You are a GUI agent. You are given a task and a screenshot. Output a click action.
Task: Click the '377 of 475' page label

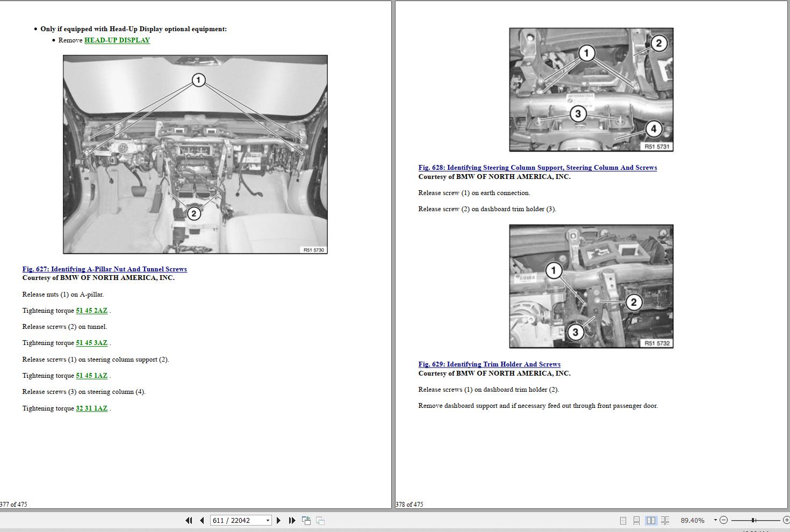(13, 504)
